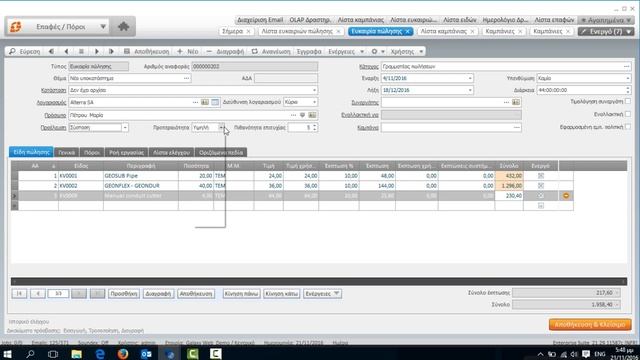Viewport: 640px width, 360px height.
Task: Switch to the Πόροι tab
Action: (92, 152)
